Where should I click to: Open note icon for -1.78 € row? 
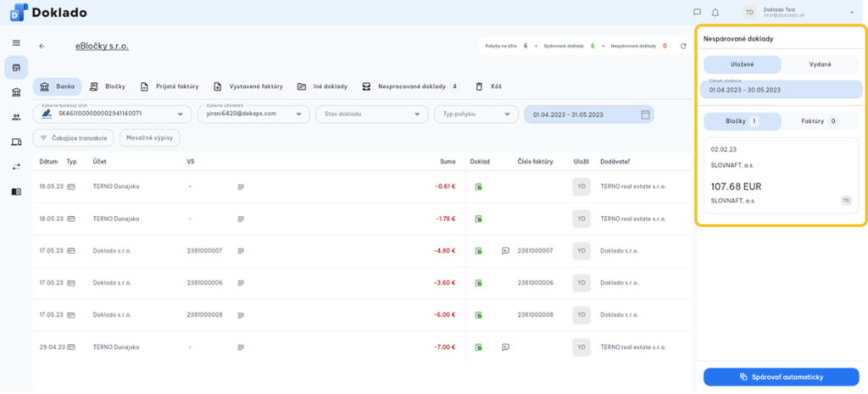coord(241,219)
